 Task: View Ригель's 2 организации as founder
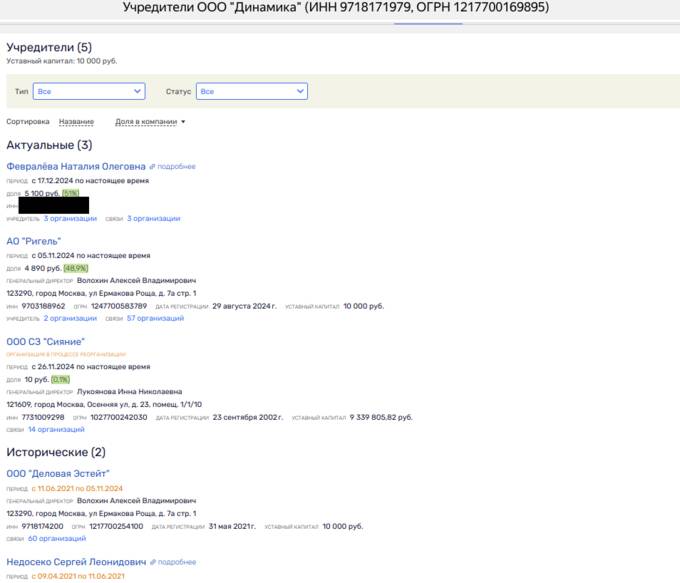tap(70, 318)
